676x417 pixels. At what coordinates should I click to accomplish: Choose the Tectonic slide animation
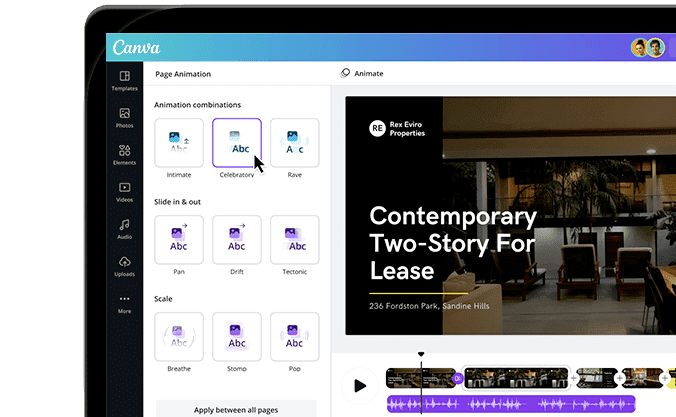294,240
